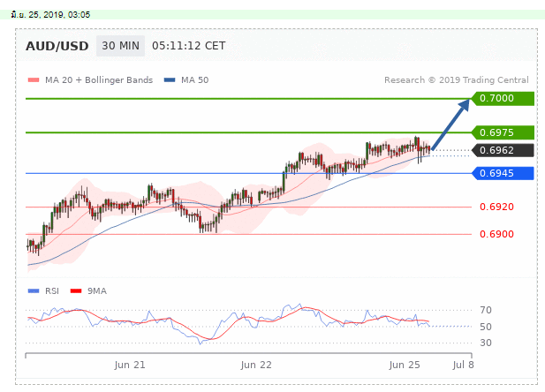Click the RSI 70 level label

coord(486,310)
